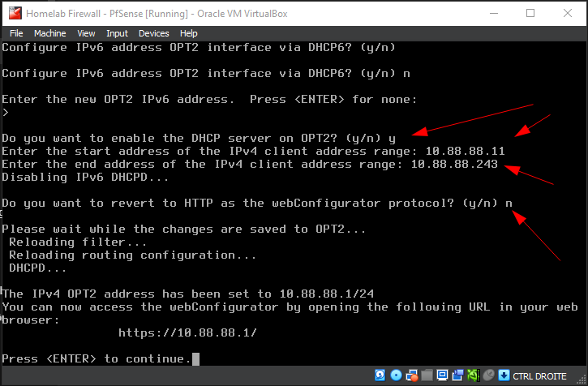
Task: Click the VirtualBox icon in title bar
Action: pos(15,13)
